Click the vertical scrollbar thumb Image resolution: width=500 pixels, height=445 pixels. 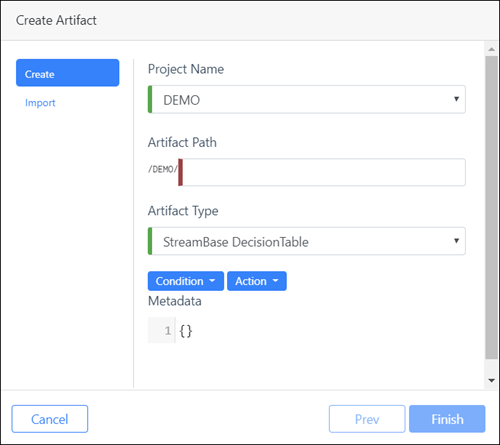point(491,207)
